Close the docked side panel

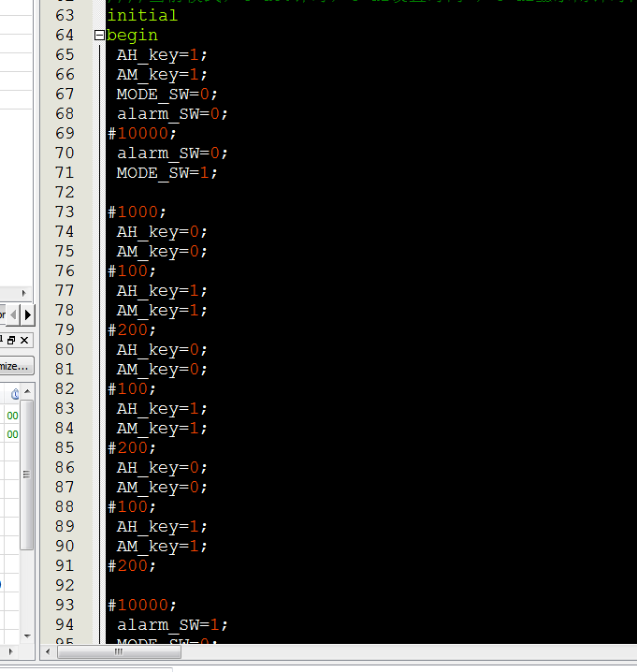[24, 341]
